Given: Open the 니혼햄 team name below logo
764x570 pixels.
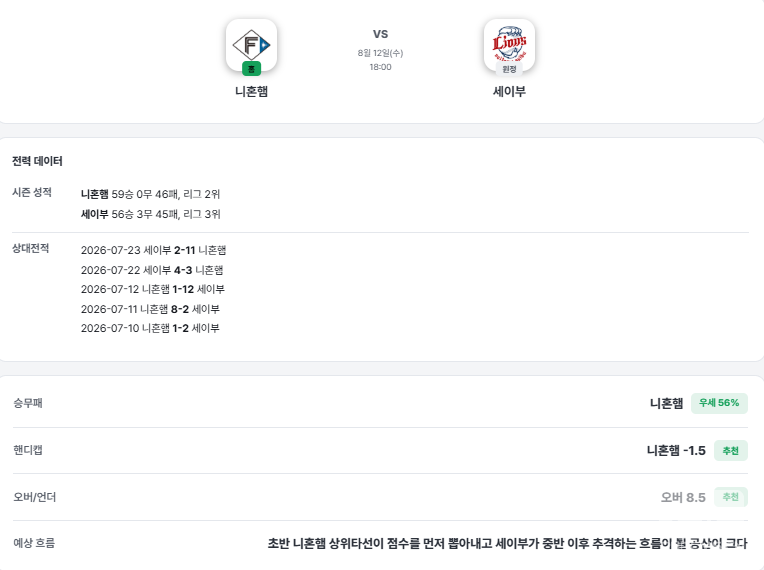Looking at the screenshot, I should coord(251,92).
